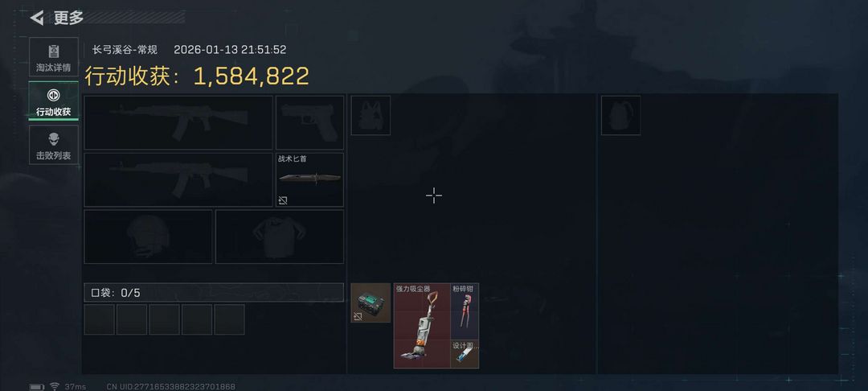Select the green safe box item
Viewport: 868px width, 391px height.
[x=371, y=303]
